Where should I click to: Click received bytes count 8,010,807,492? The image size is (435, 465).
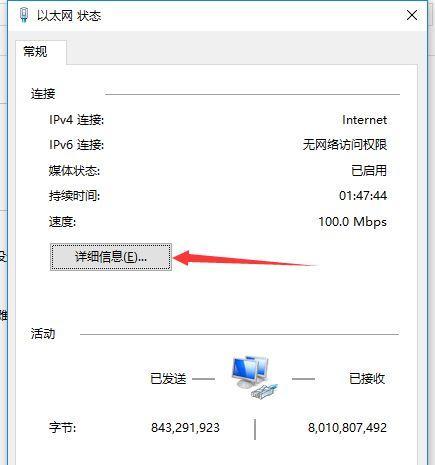(347, 428)
